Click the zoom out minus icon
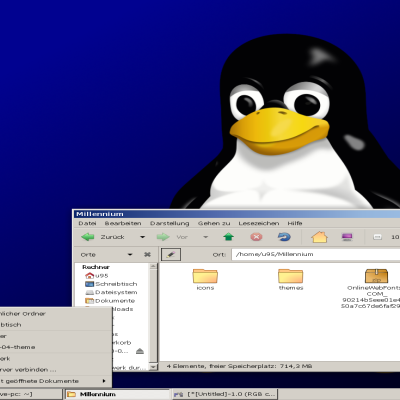 tap(377, 237)
